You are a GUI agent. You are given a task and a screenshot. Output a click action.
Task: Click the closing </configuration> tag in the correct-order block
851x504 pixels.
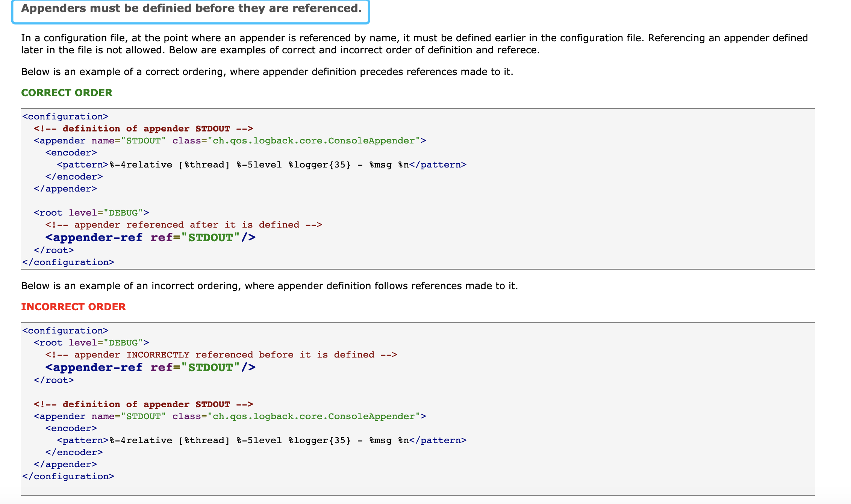68,263
